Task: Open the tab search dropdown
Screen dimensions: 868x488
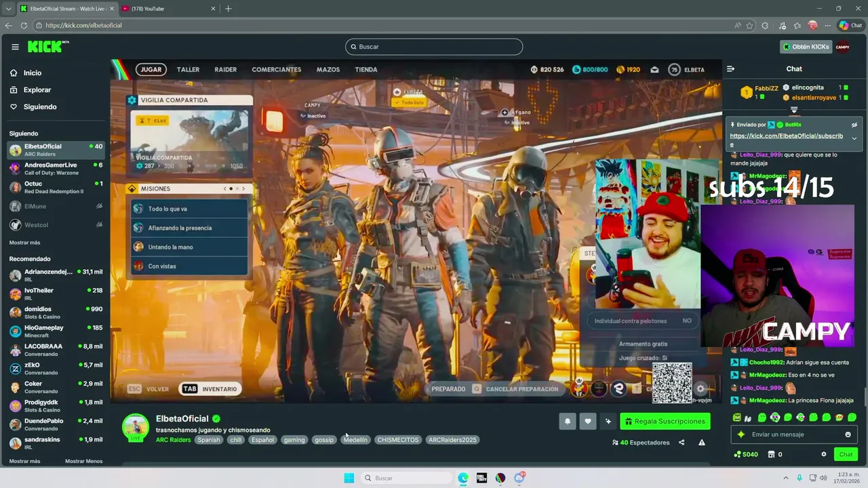Action: coord(8,9)
